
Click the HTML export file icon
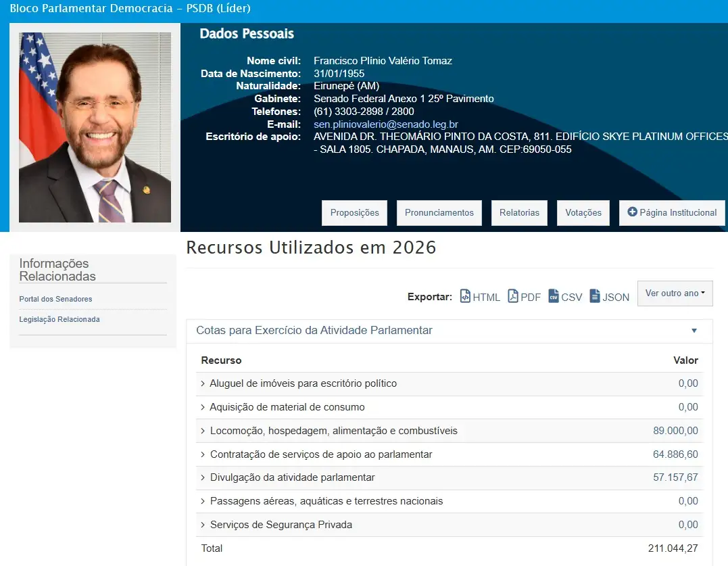(465, 296)
